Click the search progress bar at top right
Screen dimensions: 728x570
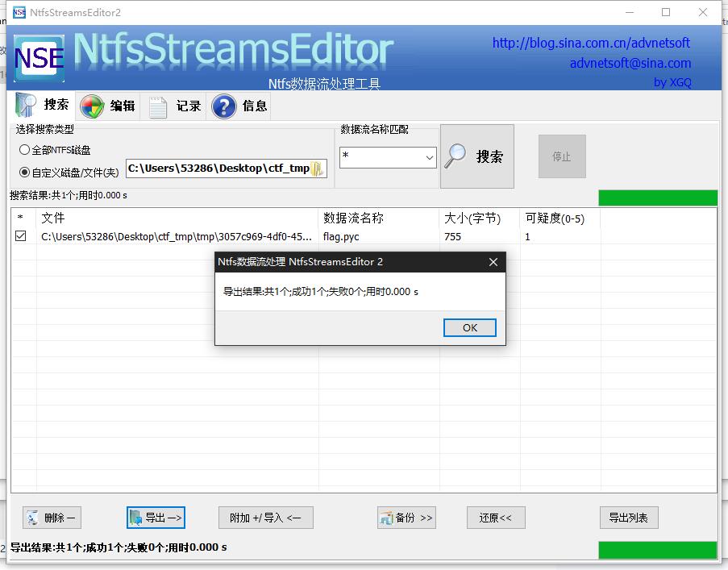[658, 198]
